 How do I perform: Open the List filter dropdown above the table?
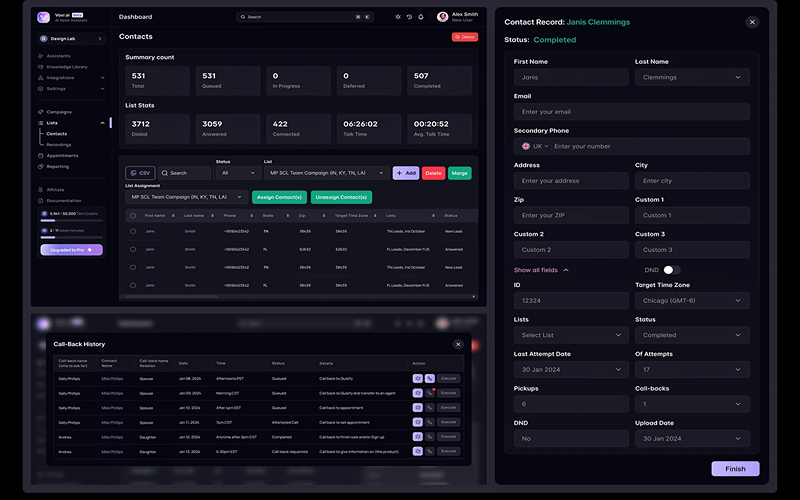tap(327, 173)
